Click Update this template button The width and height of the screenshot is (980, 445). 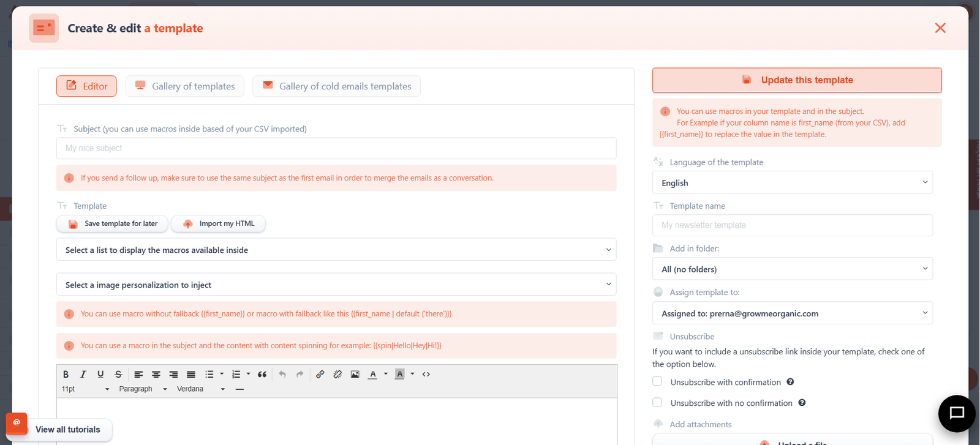click(797, 80)
